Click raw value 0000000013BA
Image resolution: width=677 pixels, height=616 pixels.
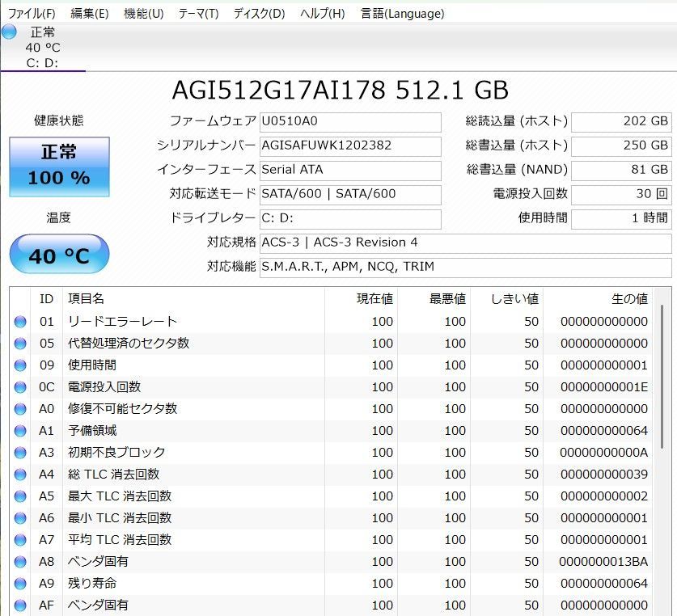click(603, 562)
